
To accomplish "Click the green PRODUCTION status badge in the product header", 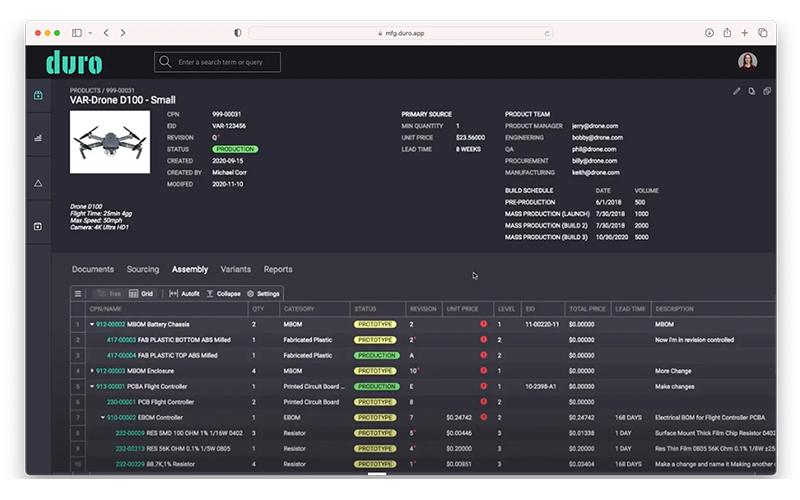I will point(235,149).
